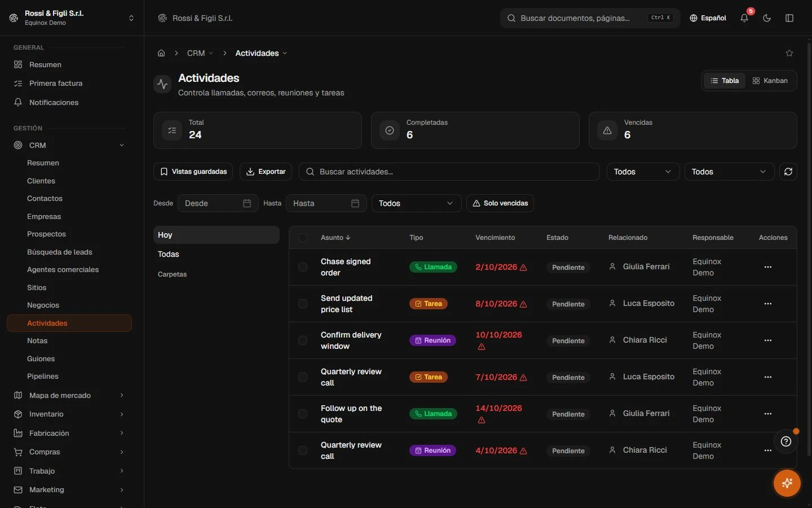Open the company switcher dropdown

click(x=131, y=18)
